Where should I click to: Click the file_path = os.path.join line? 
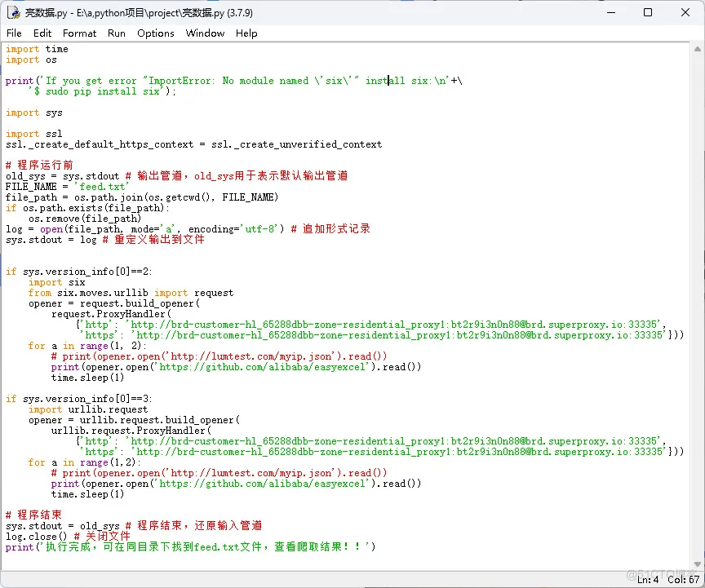click(142, 197)
